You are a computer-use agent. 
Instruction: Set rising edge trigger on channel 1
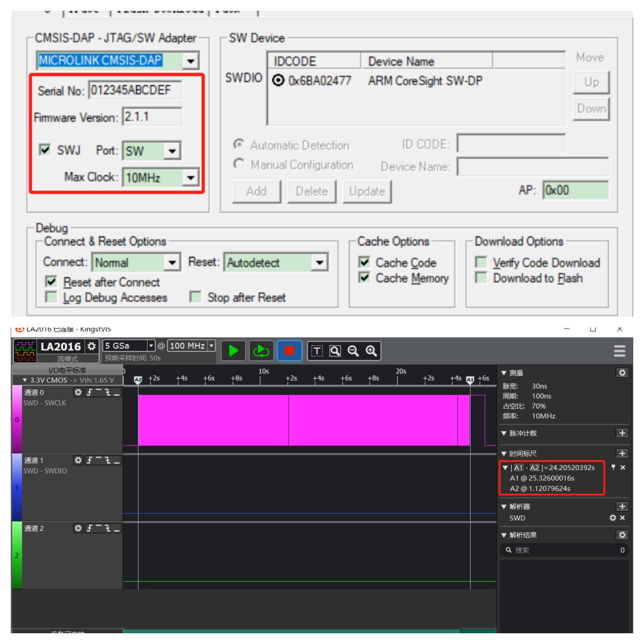(x=90, y=460)
